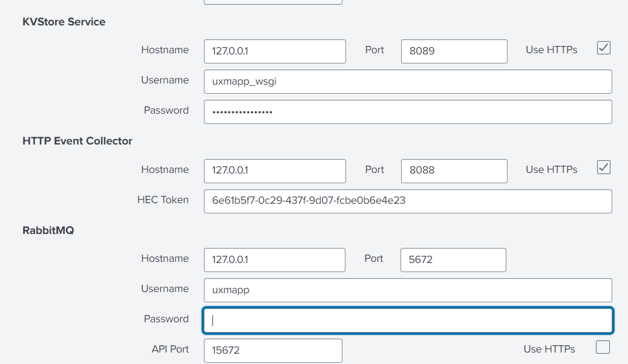This screenshot has width=628, height=364.
Task: Click the RabbitMQ section heading
Action: tap(49, 230)
